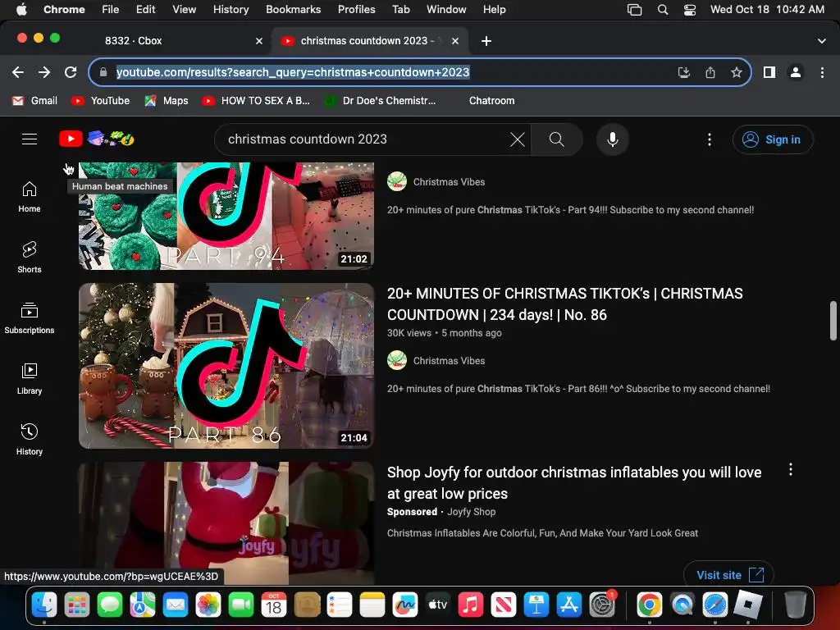Click the install/download icon in address bar
840x630 pixels.
click(684, 72)
